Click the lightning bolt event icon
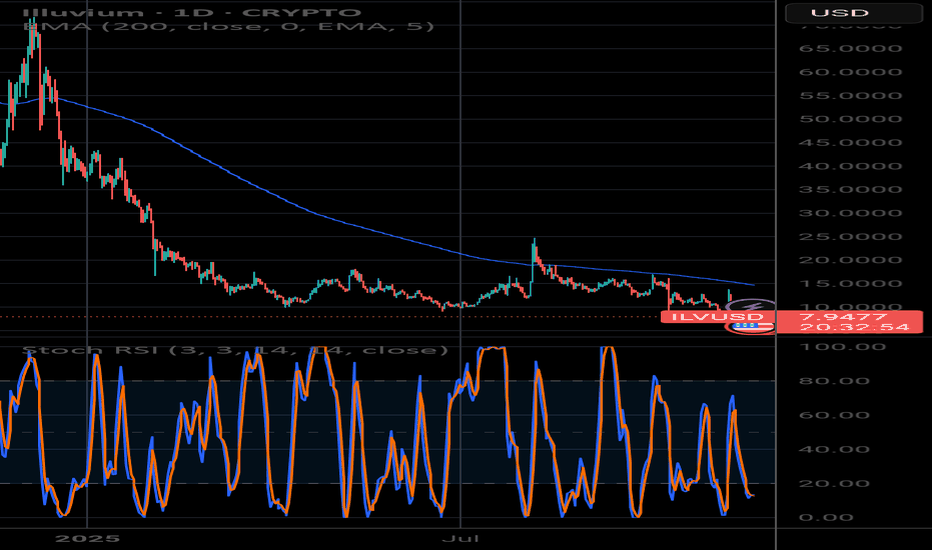 [756, 305]
